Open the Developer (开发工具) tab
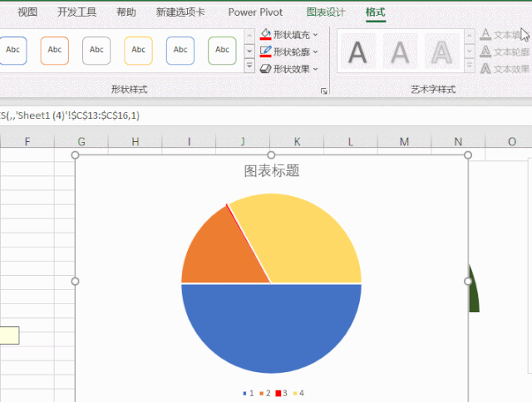This screenshot has width=532, height=402. (x=77, y=12)
